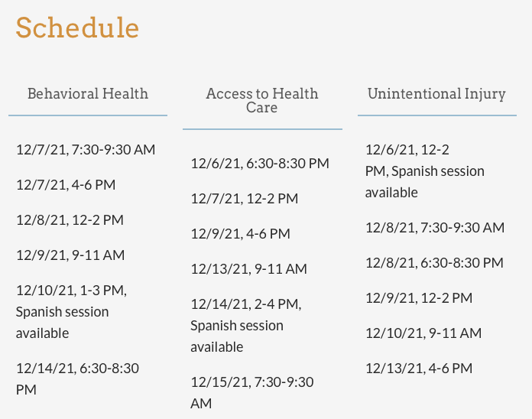Click the 12/7/21, 7:30-9:30 AM Behavioral session
The height and width of the screenshot is (419, 532).
click(x=86, y=150)
